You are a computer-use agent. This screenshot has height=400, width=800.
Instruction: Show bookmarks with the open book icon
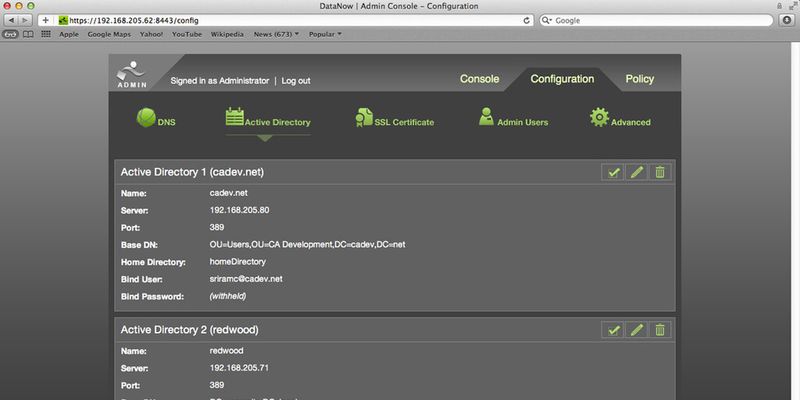click(x=29, y=34)
